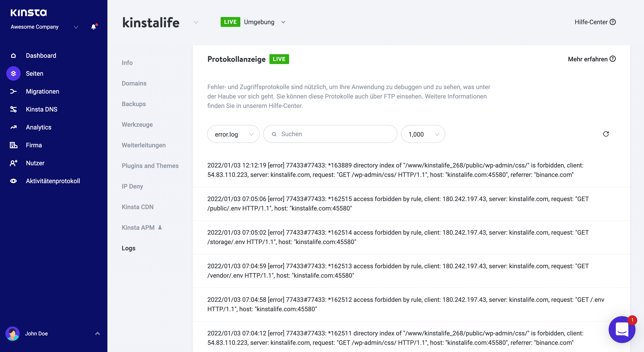The height and width of the screenshot is (352, 644).
Task: Refresh the log with reload icon
Action: 606,134
